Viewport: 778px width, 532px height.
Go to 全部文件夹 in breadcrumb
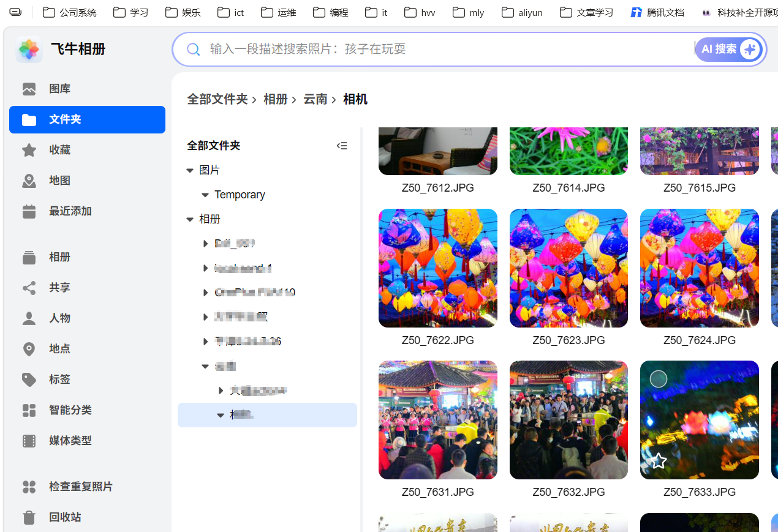point(217,99)
